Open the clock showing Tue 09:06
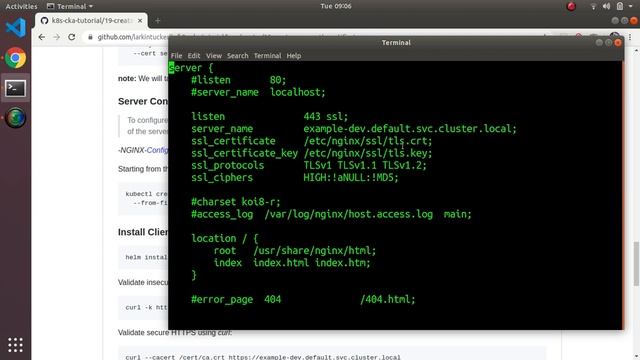The height and width of the screenshot is (360, 640). (x=336, y=6)
